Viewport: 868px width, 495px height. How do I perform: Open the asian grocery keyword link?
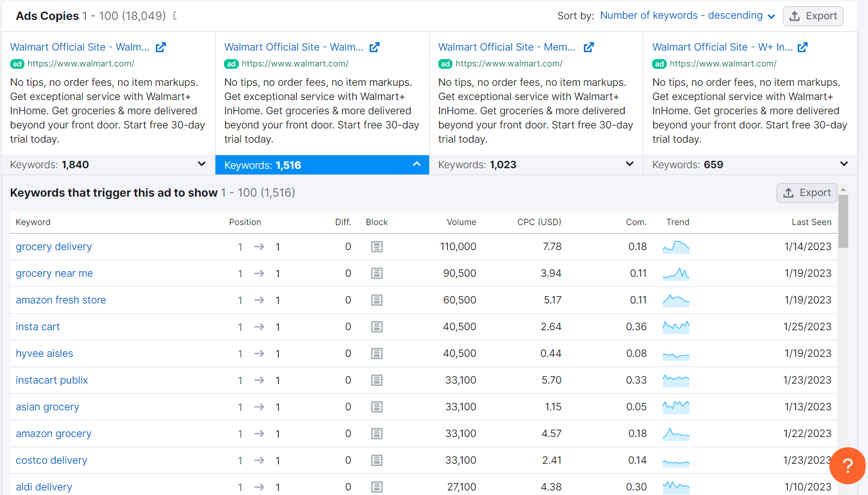pos(47,407)
